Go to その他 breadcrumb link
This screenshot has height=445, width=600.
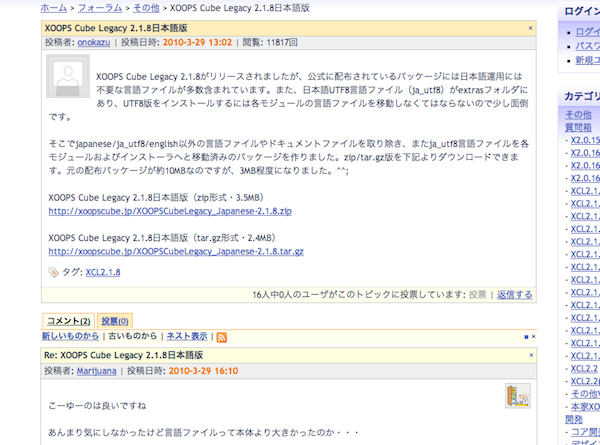pos(146,8)
